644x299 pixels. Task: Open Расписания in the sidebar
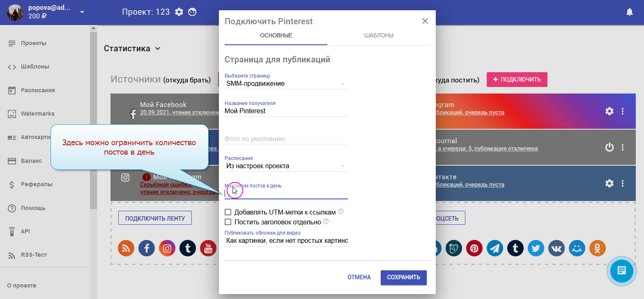[x=38, y=90]
